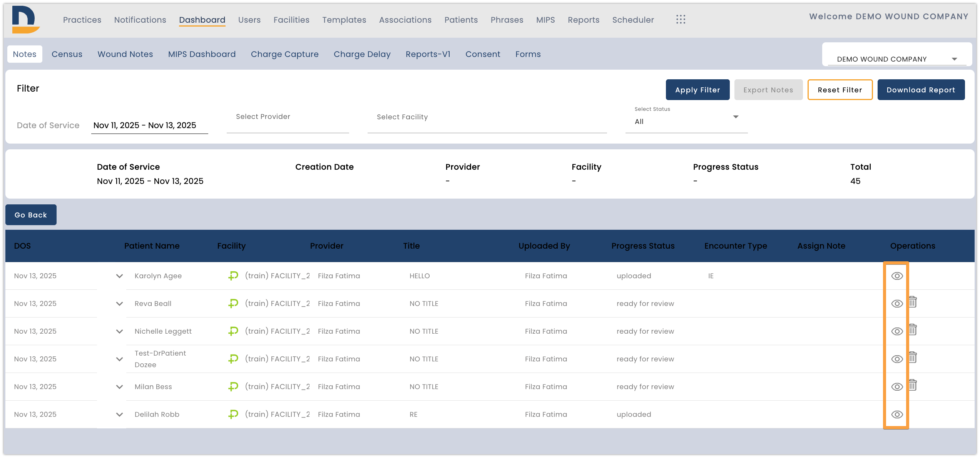Switch to the Reports-V1 tab

click(x=428, y=54)
